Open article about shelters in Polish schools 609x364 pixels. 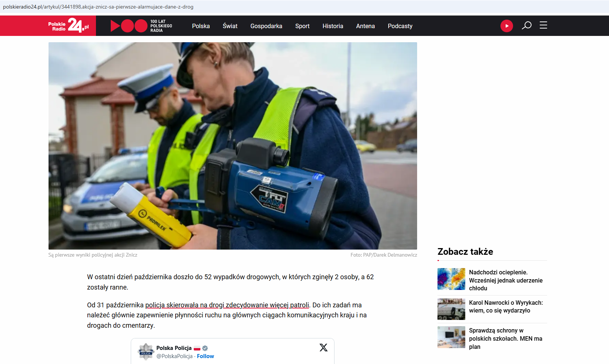pyautogui.click(x=505, y=338)
